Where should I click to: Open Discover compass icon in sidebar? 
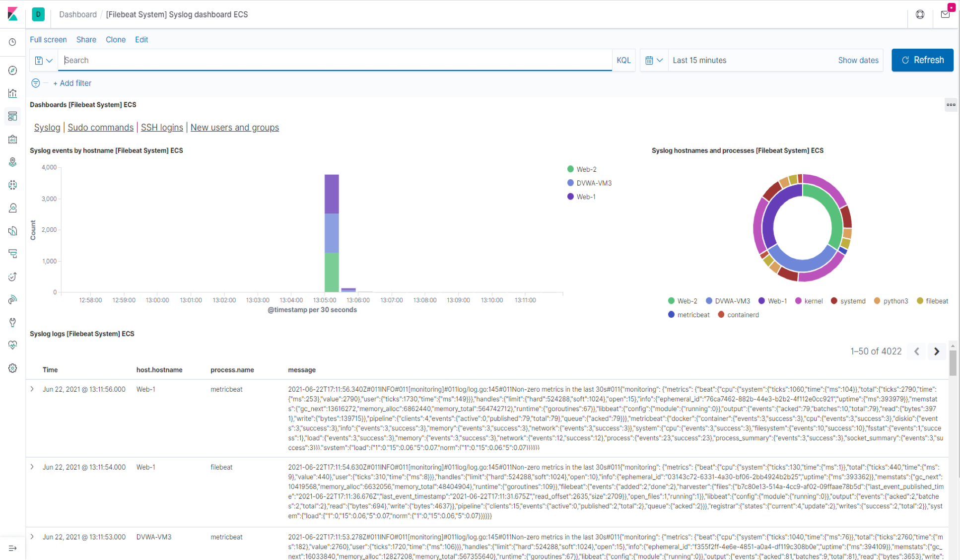pos(13,70)
